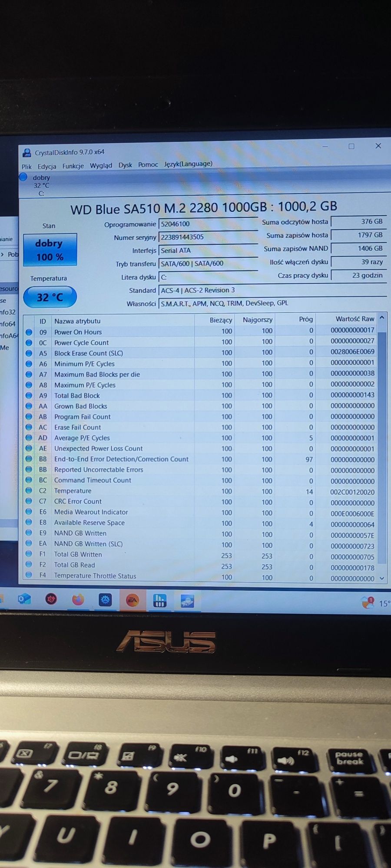Click the Własności field listing S.M.A.R.T. features

[x=272, y=303]
